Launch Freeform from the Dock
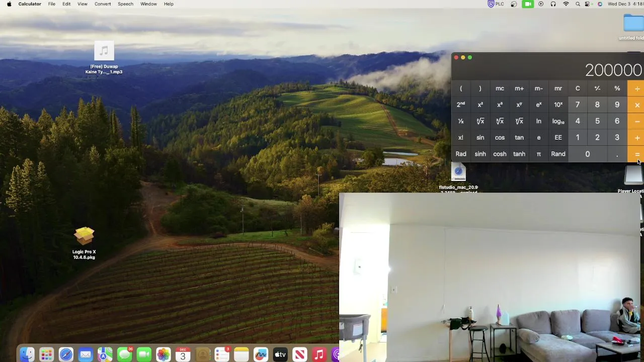Image resolution: width=644 pixels, height=362 pixels. [x=261, y=355]
